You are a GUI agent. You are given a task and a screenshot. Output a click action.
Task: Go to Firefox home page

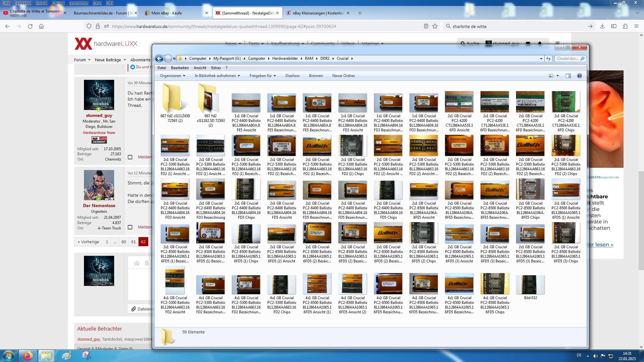[41, 26]
